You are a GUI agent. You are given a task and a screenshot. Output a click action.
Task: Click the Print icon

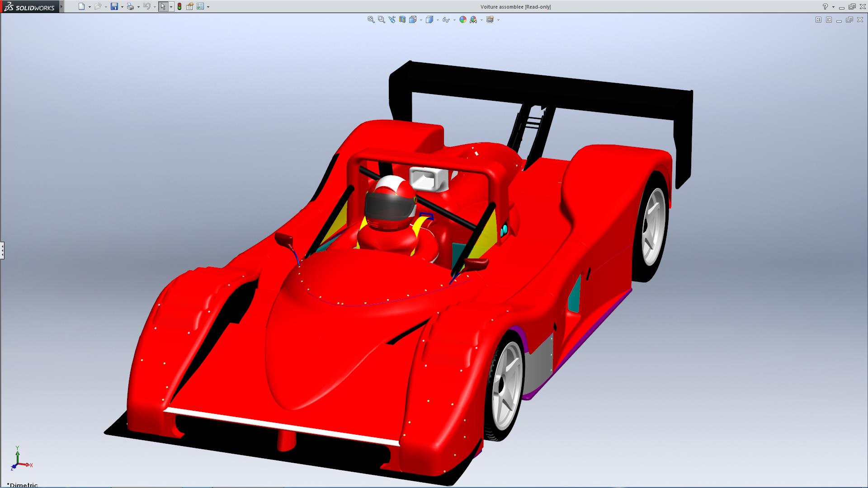tap(130, 6)
